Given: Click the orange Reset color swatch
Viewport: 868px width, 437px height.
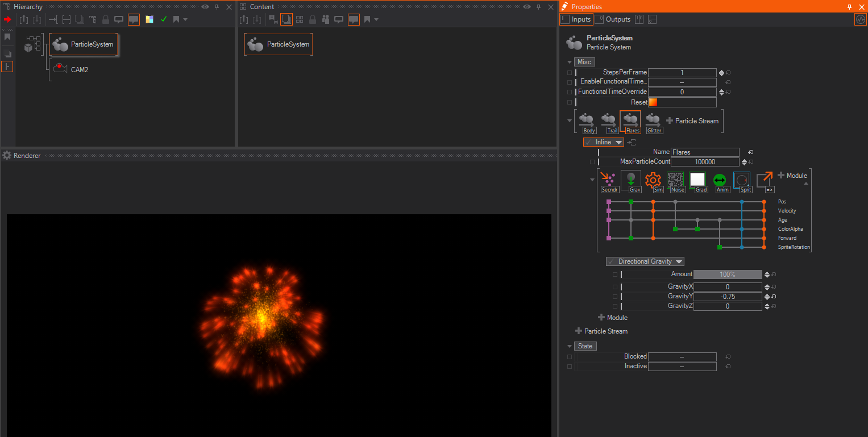Looking at the screenshot, I should [653, 102].
